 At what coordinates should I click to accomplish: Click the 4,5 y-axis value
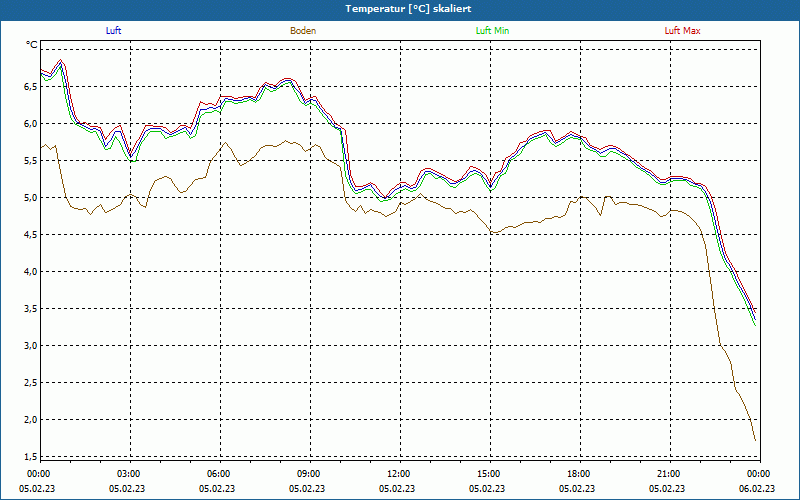(30, 235)
